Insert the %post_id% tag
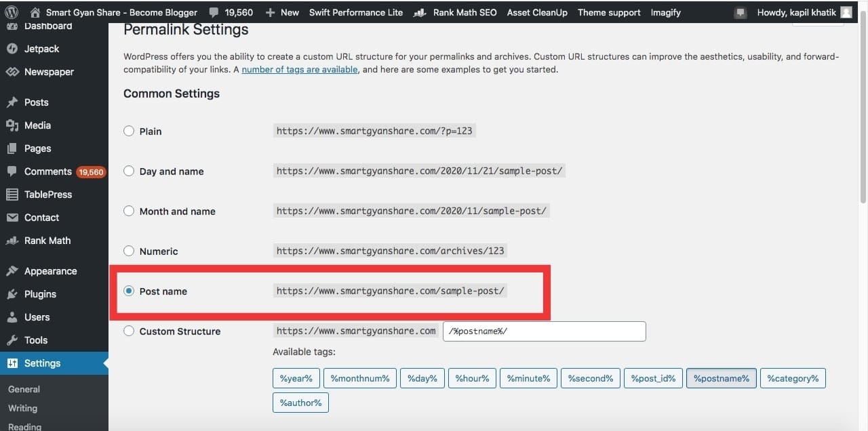 [653, 378]
